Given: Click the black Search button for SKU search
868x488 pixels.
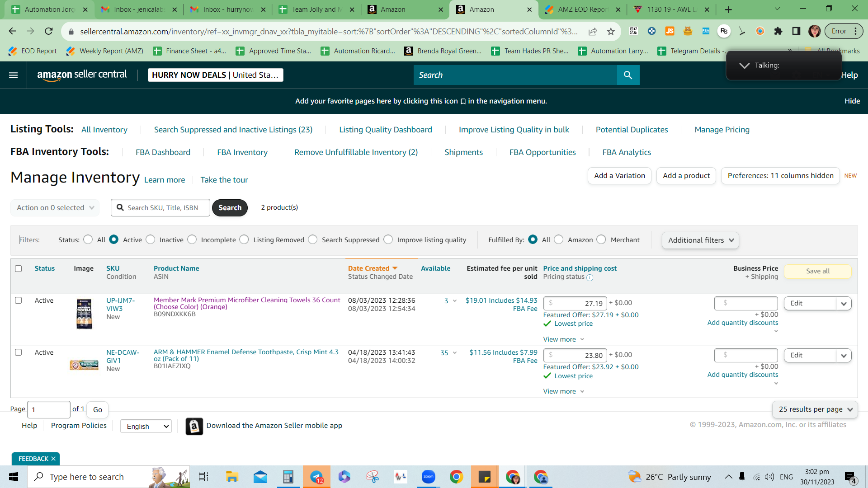Looking at the screenshot, I should pos(230,207).
